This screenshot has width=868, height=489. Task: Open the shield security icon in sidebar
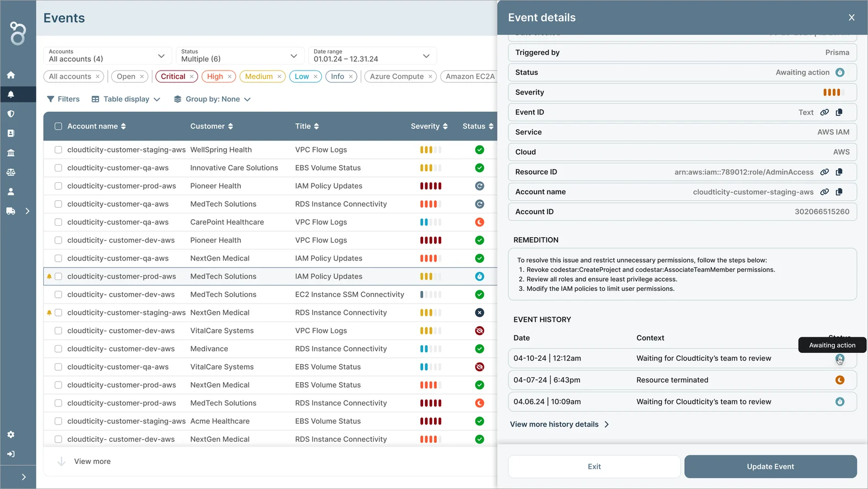11,114
